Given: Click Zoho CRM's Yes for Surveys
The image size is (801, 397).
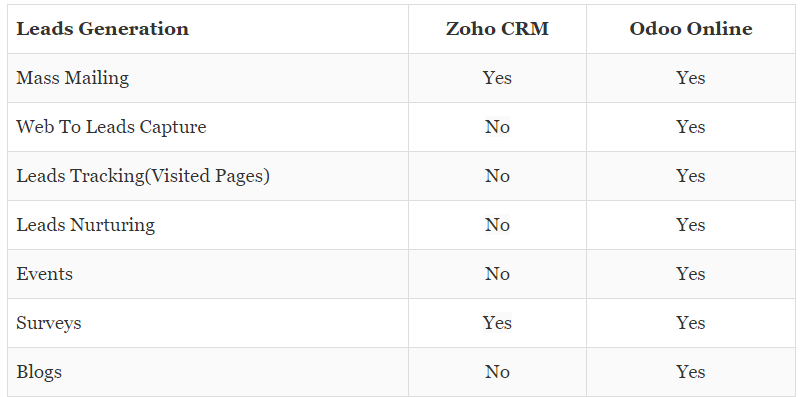Looking at the screenshot, I should (497, 323).
